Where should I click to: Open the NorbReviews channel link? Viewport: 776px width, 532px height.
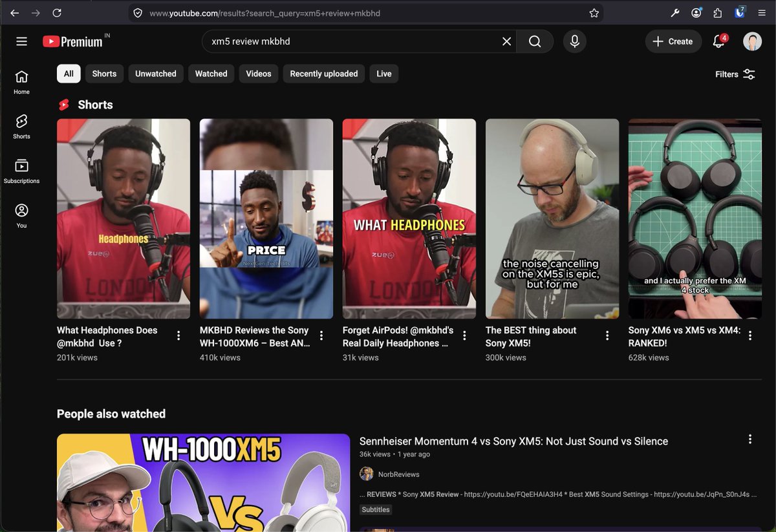pos(398,474)
